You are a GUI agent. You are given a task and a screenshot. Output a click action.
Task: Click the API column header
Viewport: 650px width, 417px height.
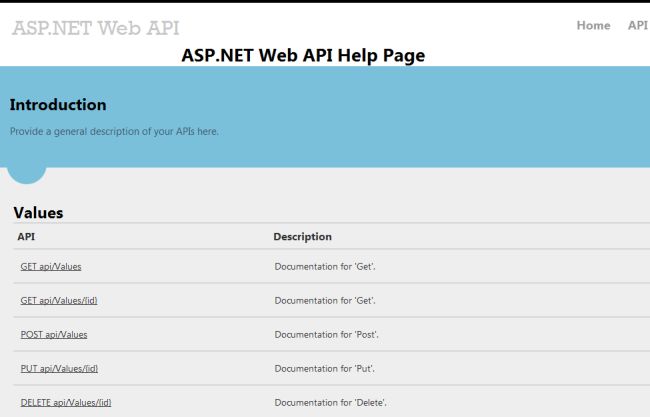[x=26, y=237]
